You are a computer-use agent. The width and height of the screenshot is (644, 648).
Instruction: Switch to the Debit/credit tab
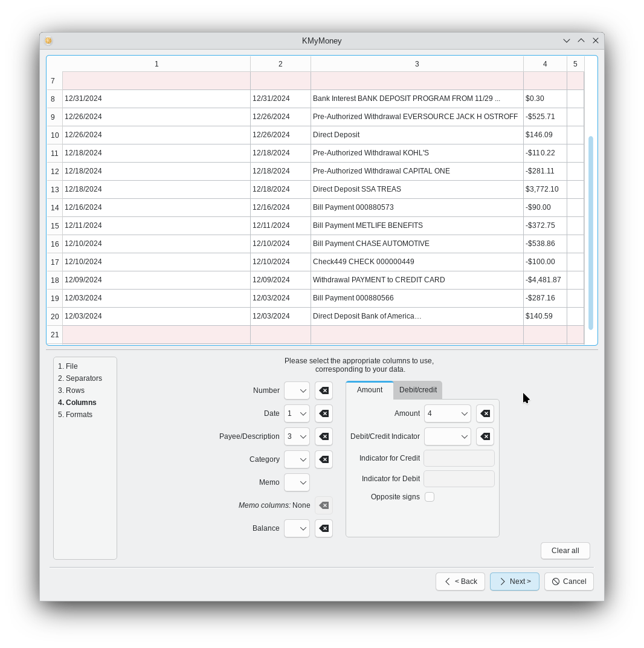pyautogui.click(x=417, y=390)
